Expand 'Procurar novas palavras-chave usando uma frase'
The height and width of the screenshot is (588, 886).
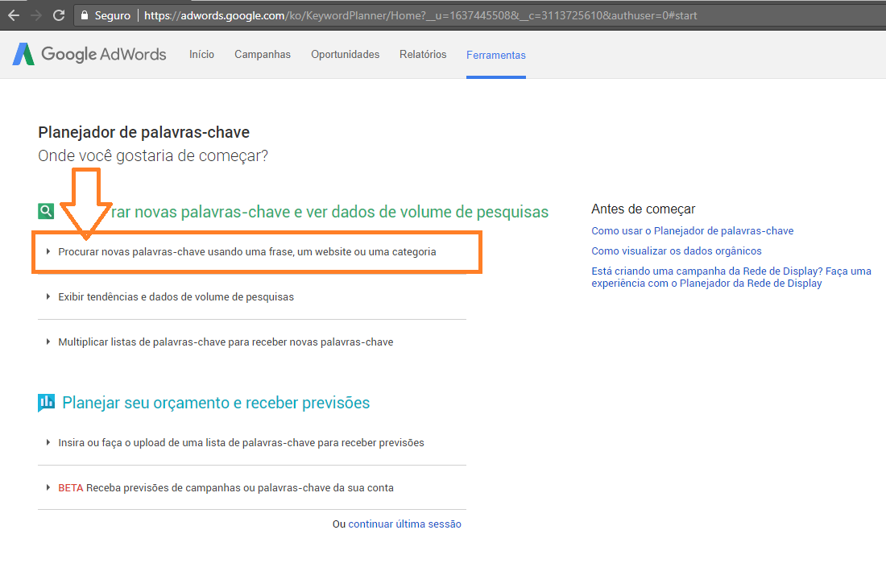246,252
